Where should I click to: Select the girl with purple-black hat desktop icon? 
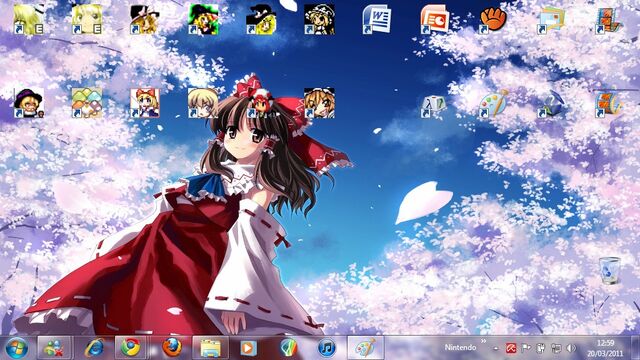29,103
